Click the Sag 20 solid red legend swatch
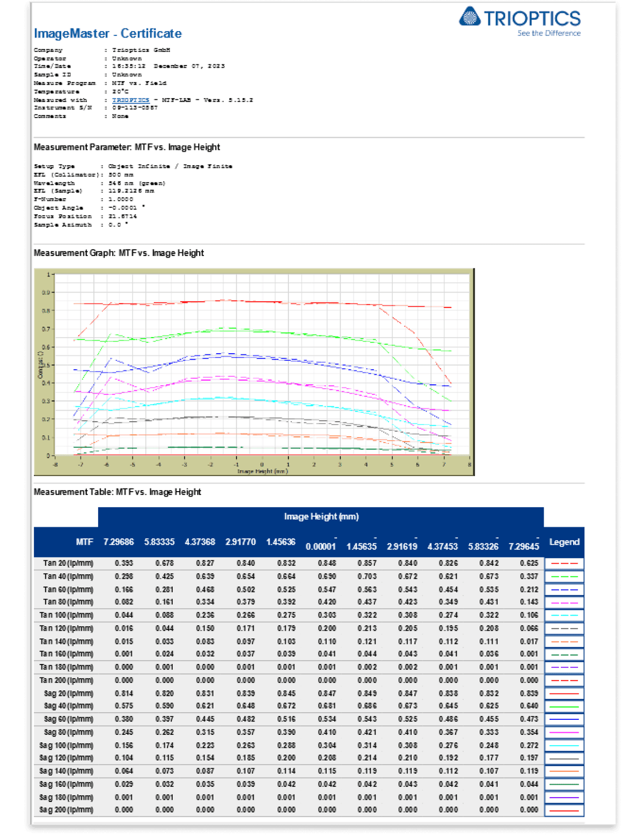 click(564, 694)
